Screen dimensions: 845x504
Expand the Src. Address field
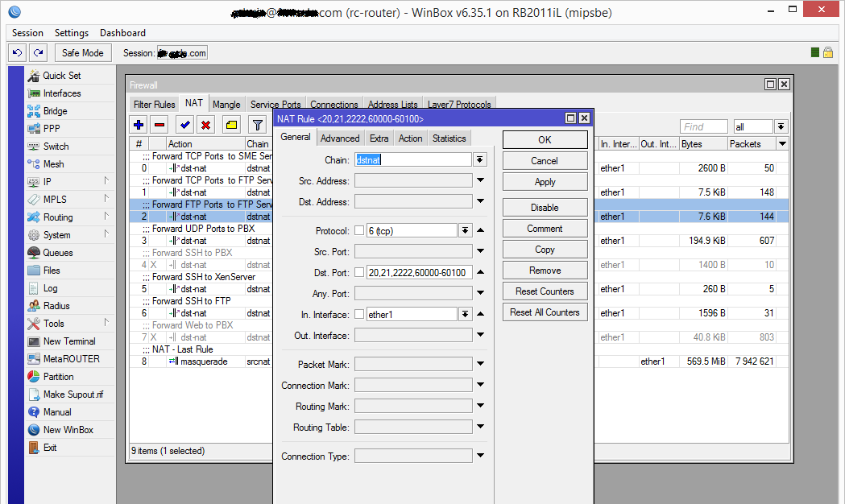(480, 180)
